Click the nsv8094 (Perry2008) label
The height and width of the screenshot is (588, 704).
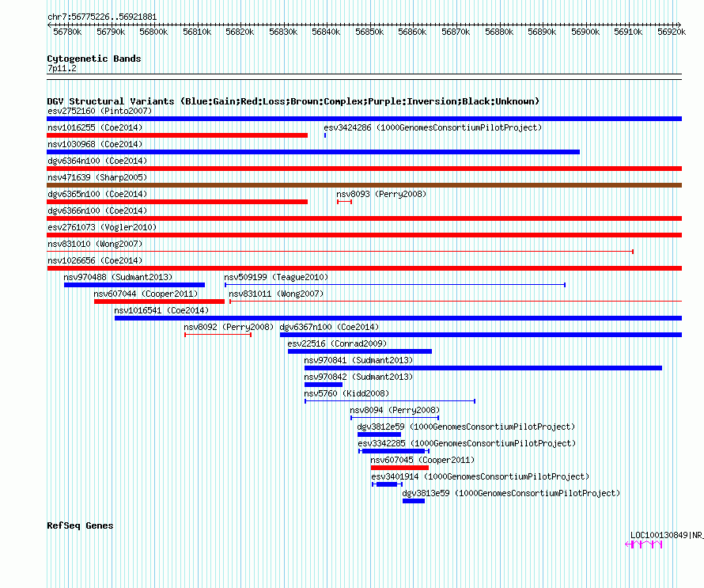[x=395, y=410]
